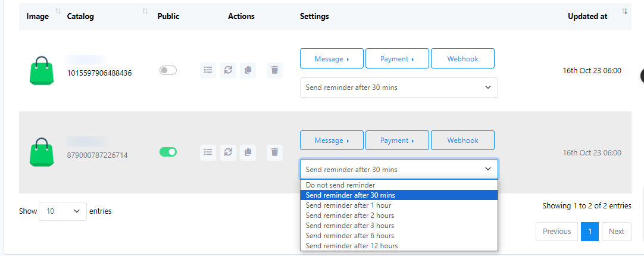Click trash icon for catalog 879000787226714

(x=274, y=152)
